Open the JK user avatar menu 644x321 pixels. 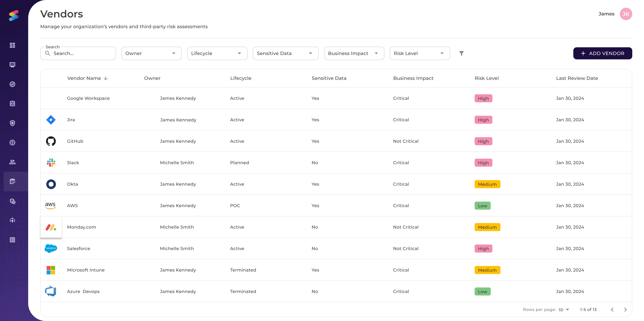pos(626,14)
